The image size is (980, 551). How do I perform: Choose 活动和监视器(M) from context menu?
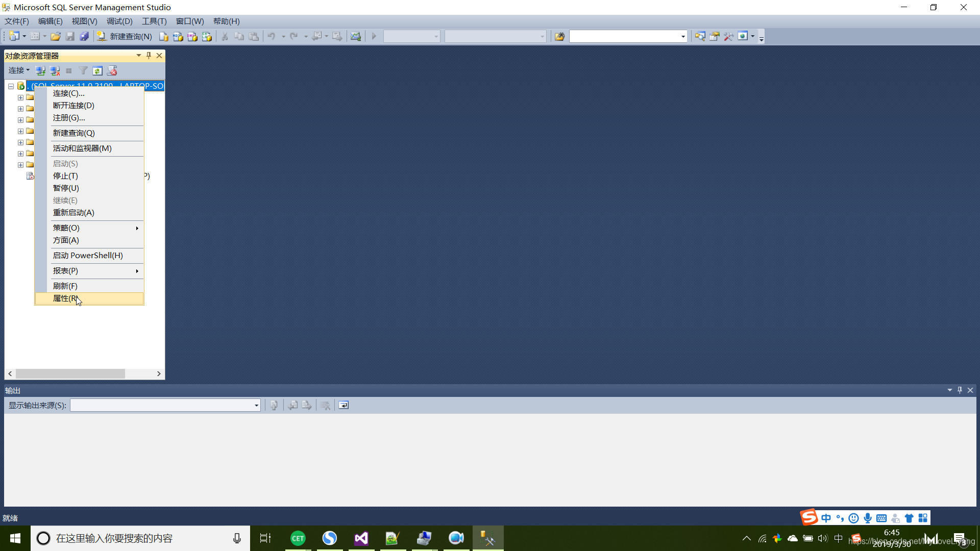(x=89, y=148)
